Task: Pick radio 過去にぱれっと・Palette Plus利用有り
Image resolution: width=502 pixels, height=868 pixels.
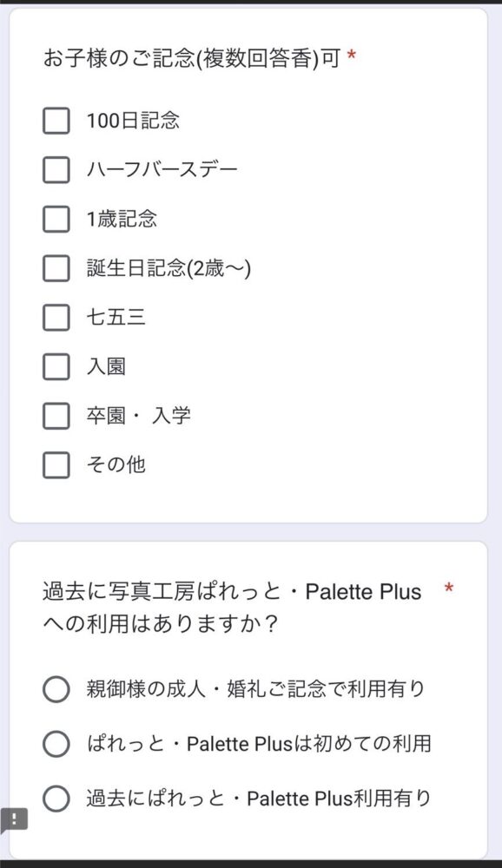Action: tap(56, 799)
